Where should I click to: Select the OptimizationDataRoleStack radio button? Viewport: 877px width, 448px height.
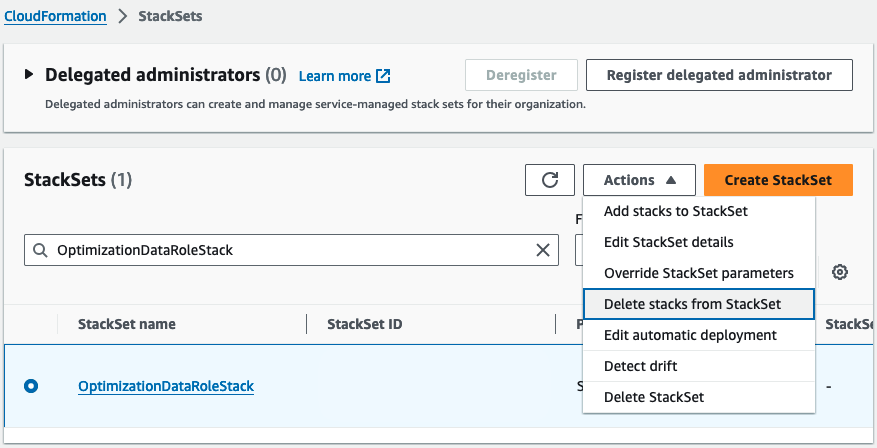click(x=31, y=386)
